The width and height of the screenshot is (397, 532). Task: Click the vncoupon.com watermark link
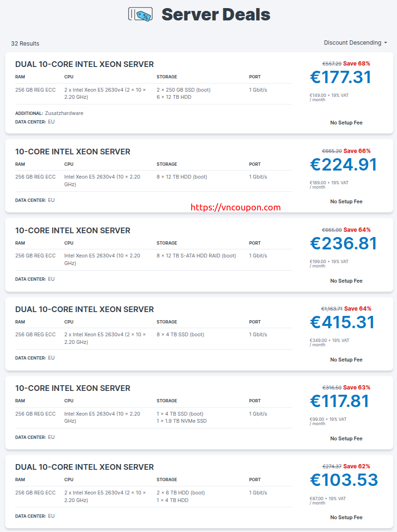click(236, 207)
